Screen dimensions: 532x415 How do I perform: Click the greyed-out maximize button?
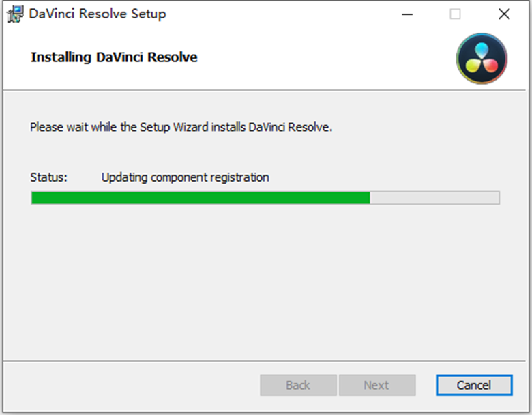coord(455,14)
